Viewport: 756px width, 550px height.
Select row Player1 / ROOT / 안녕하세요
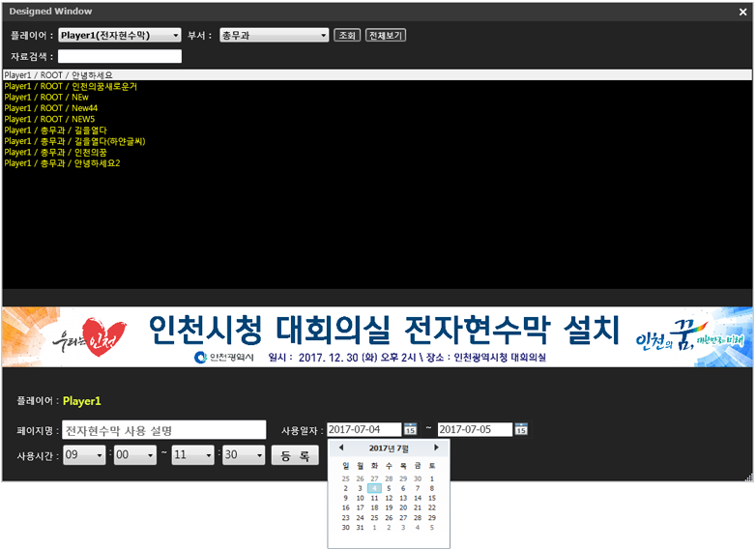click(377, 75)
